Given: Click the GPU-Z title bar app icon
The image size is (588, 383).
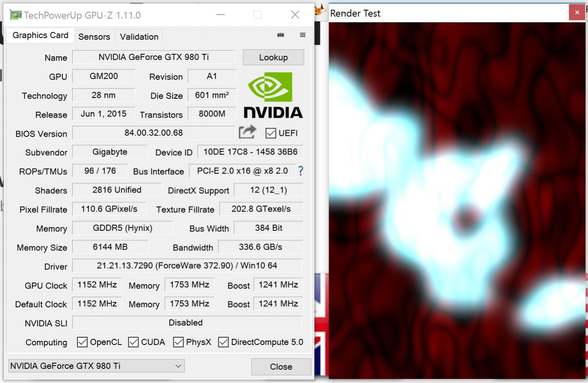Looking at the screenshot, I should (x=15, y=15).
